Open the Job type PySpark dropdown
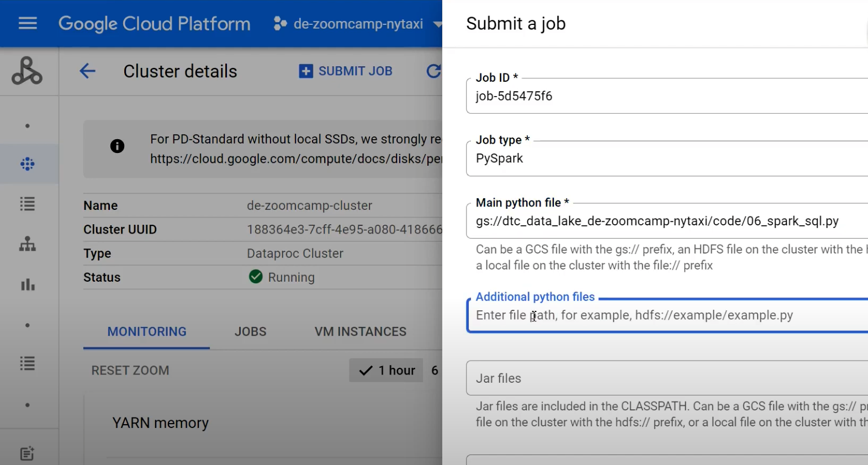 (667, 158)
